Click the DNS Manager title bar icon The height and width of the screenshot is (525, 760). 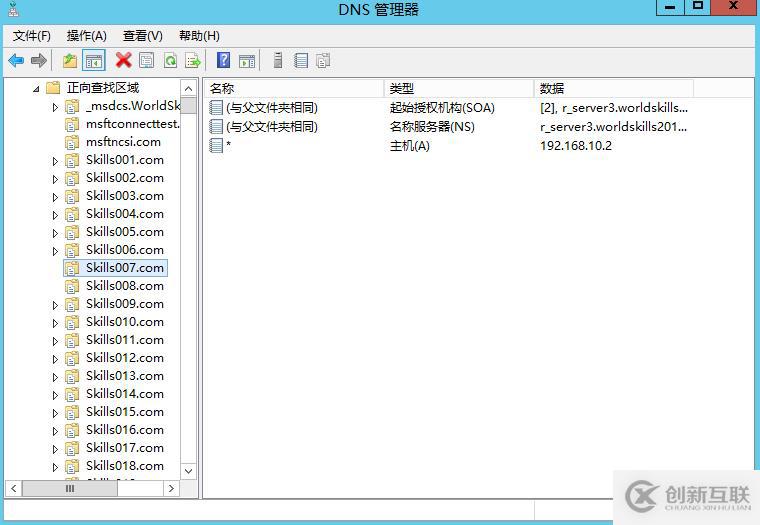click(x=14, y=9)
